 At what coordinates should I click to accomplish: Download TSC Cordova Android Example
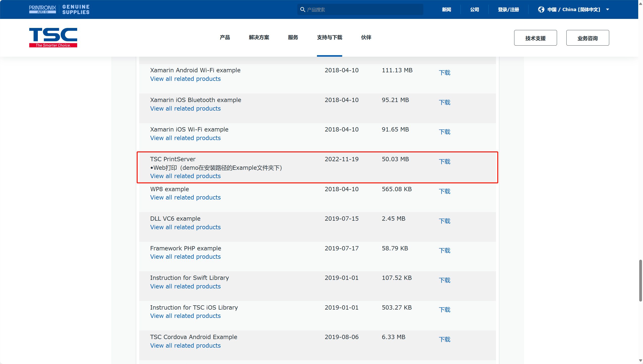tap(445, 340)
